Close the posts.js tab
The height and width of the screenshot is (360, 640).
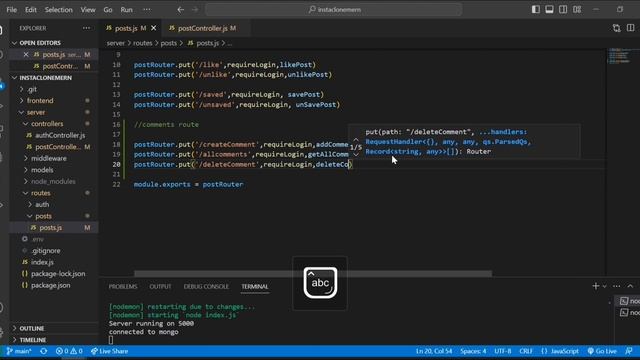tap(153, 28)
